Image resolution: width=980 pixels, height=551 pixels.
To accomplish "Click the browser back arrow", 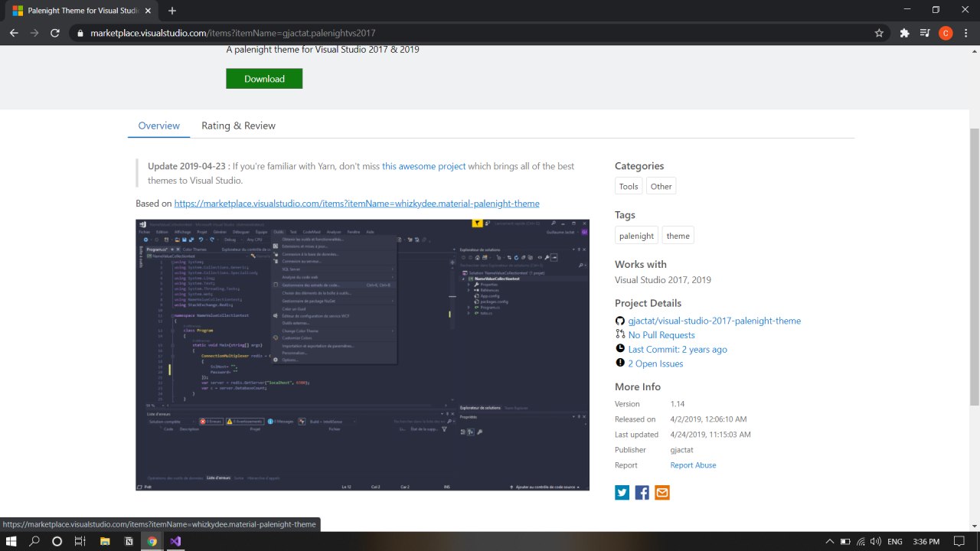I will pos(14,33).
